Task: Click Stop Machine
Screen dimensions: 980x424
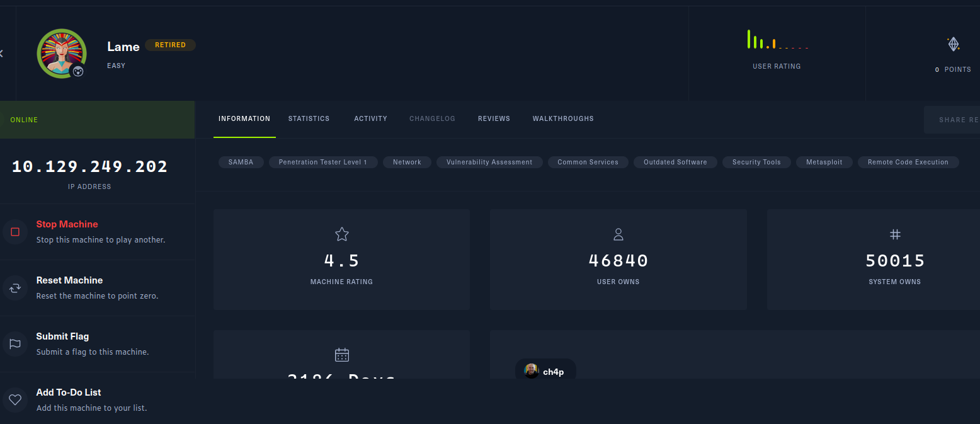Action: (x=67, y=224)
